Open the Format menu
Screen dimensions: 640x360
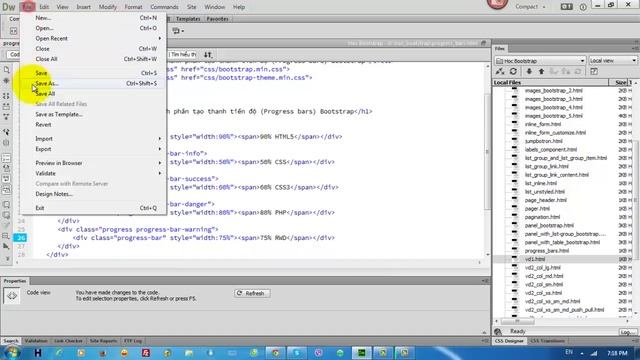tap(133, 7)
